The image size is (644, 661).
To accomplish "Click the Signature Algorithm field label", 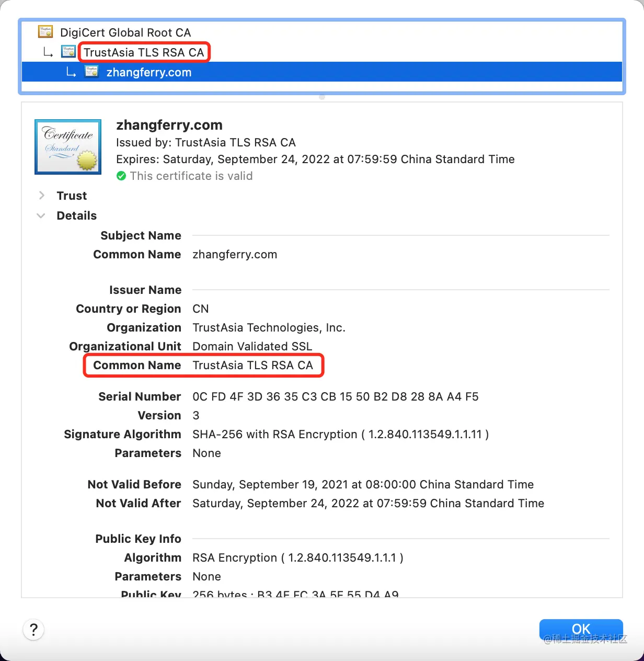I will tap(122, 434).
